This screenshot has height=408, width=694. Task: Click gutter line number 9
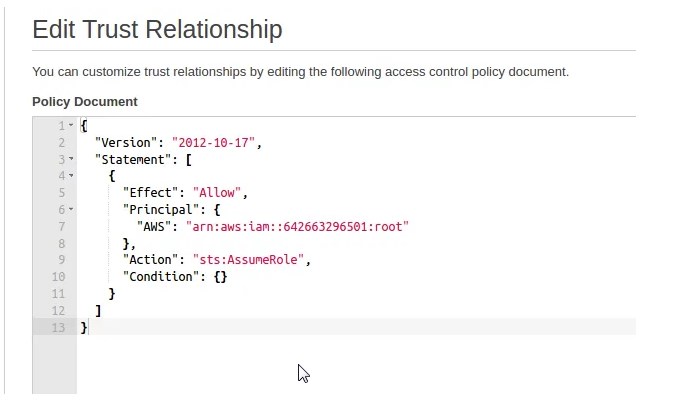[x=61, y=260]
